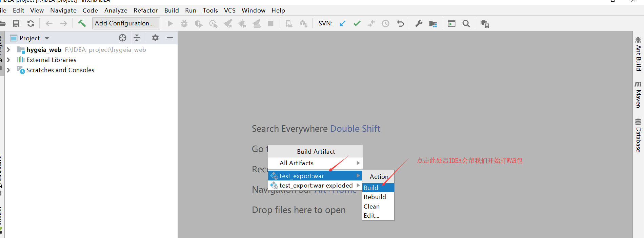Image resolution: width=644 pixels, height=238 pixels.
Task: Expand the All Artifacts submenu arrow
Action: tap(358, 163)
